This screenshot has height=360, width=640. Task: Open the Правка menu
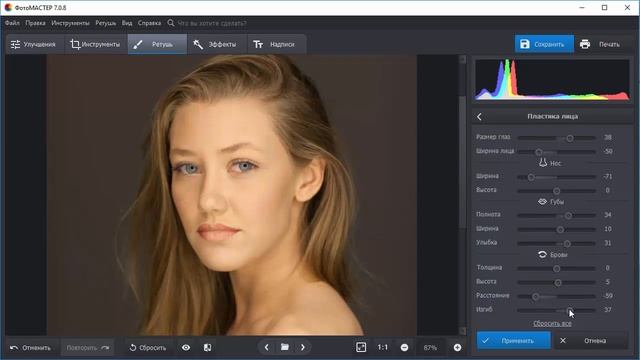point(35,23)
